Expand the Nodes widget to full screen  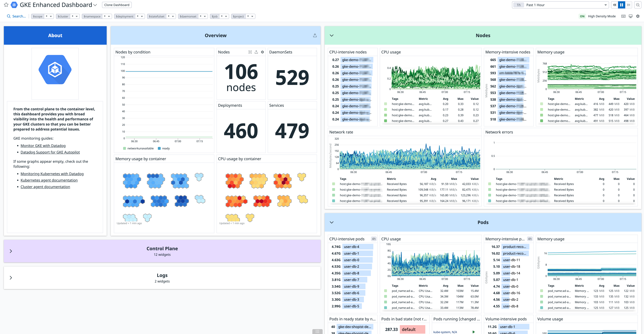pyautogui.click(x=250, y=52)
